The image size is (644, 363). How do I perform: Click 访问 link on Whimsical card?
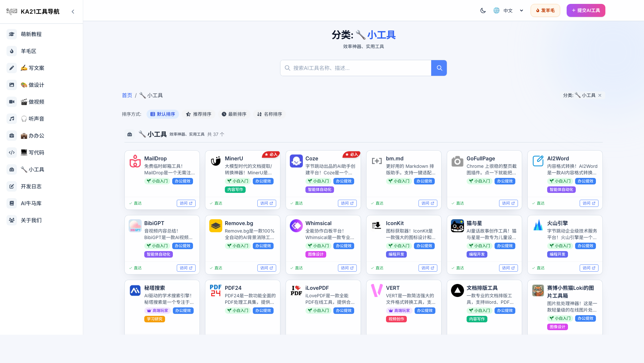(x=347, y=268)
